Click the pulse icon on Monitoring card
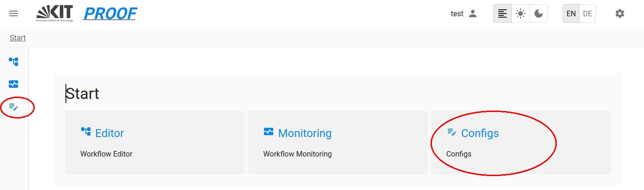Viewport: 644px width, 190px height. 269,132
